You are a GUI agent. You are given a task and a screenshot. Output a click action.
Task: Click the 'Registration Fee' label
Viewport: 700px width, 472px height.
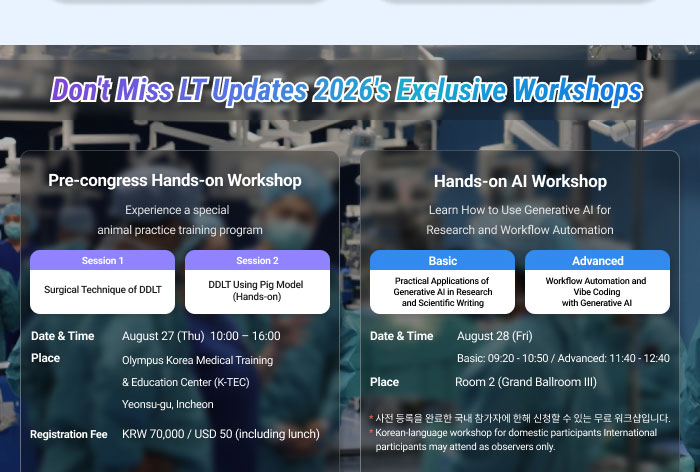tap(69, 434)
